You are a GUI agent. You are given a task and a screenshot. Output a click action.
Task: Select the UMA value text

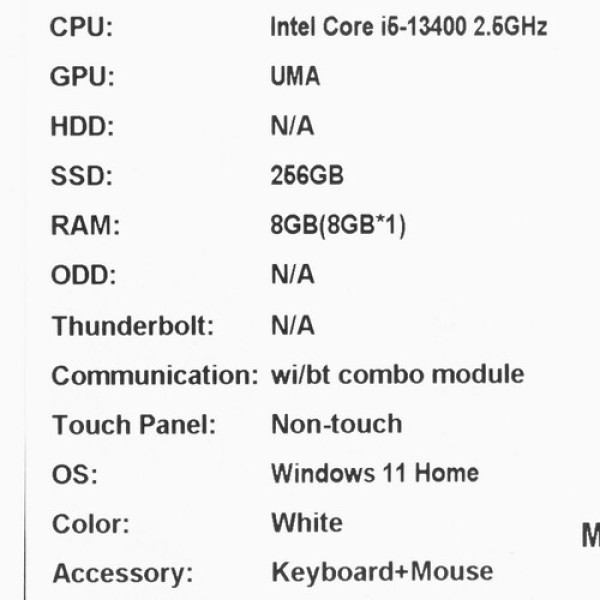pyautogui.click(x=295, y=77)
